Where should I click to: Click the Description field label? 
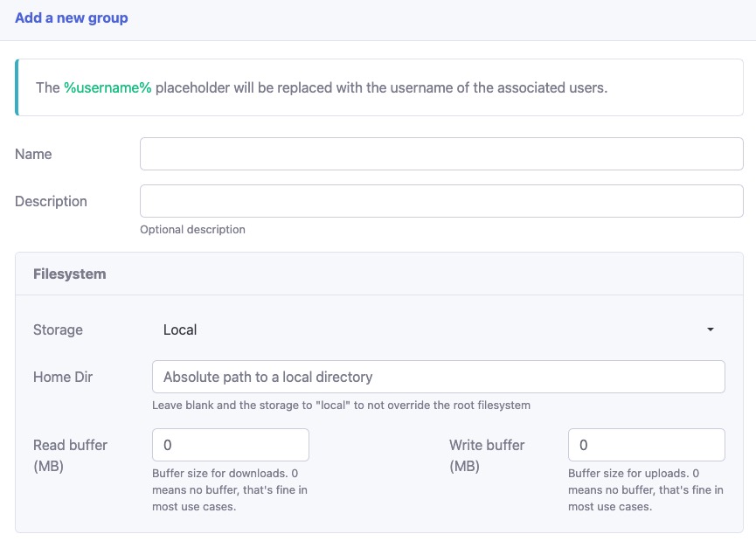[51, 201]
